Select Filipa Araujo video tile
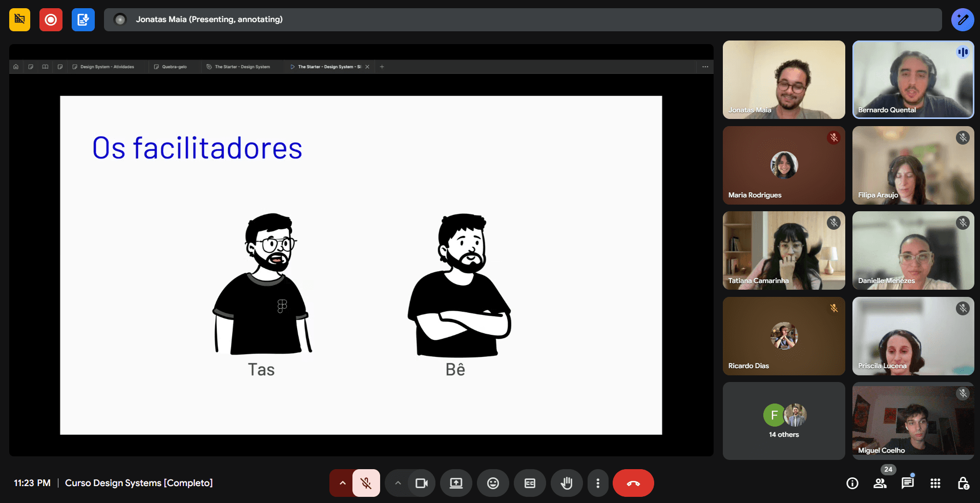This screenshot has width=980, height=503. click(x=913, y=165)
